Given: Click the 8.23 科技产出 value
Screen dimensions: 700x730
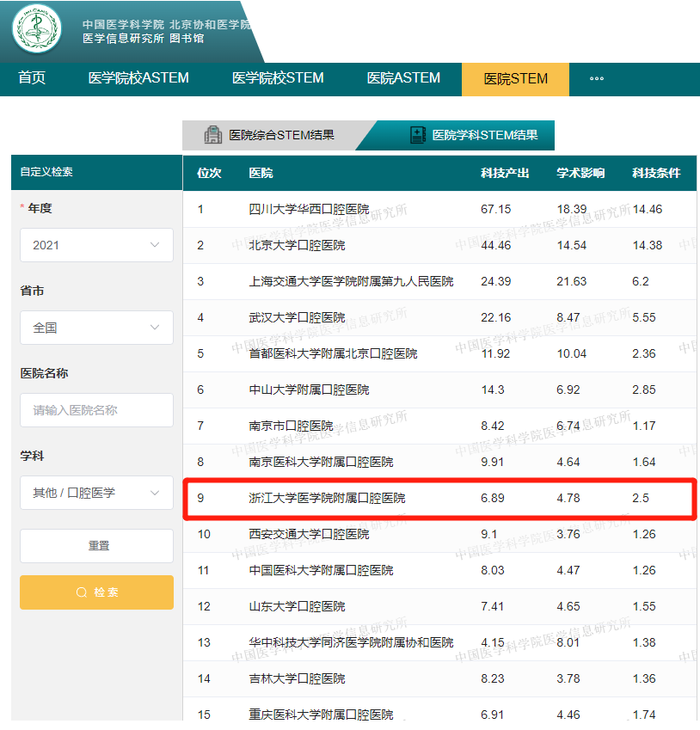Looking at the screenshot, I should point(492,678).
